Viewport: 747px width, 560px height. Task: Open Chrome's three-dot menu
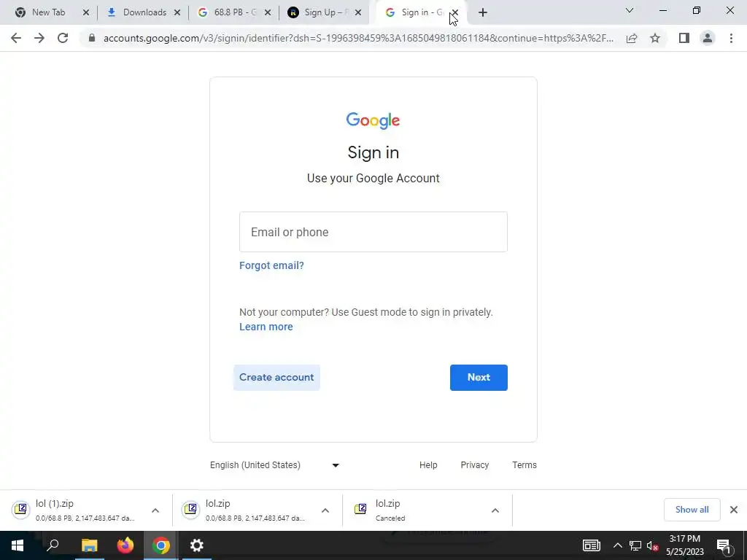pyautogui.click(x=731, y=38)
